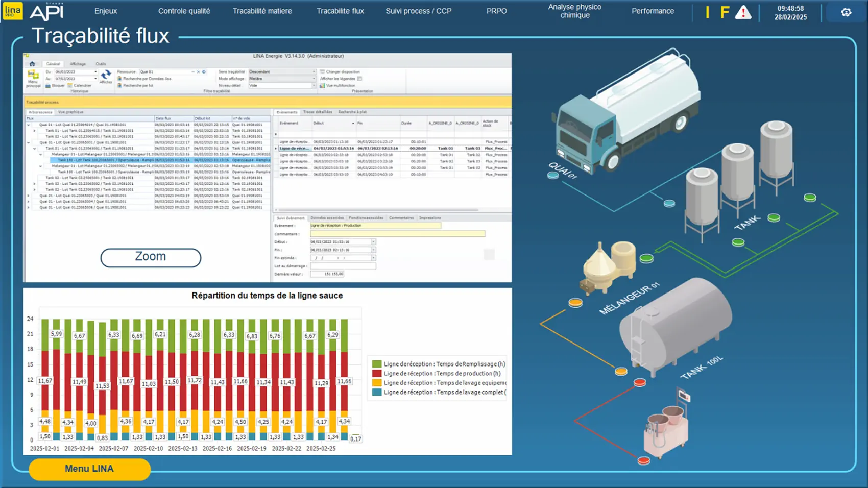868x488 pixels.
Task: Switch to the Vue graphique tab
Action: click(70, 112)
